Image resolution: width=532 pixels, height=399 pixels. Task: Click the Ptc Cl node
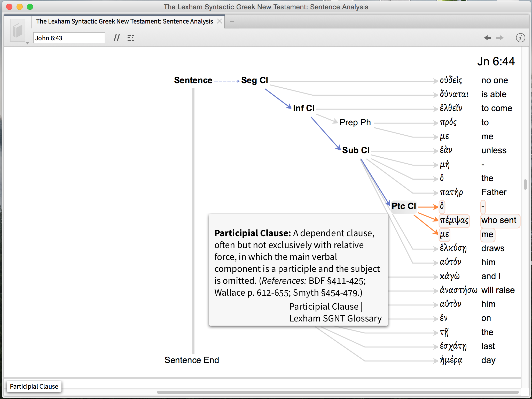tap(404, 206)
